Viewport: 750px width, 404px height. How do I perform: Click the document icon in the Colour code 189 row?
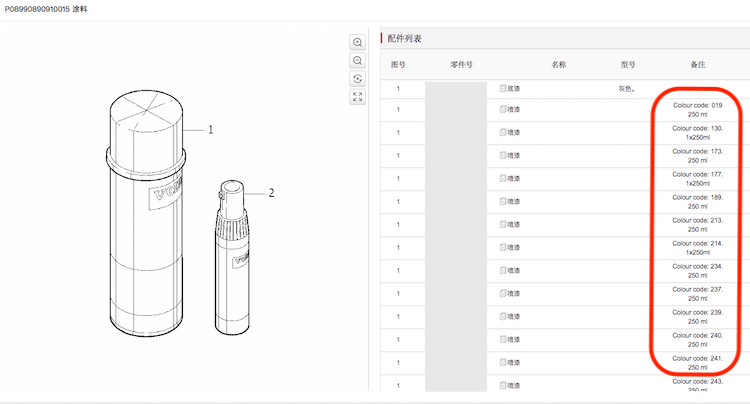(x=503, y=201)
